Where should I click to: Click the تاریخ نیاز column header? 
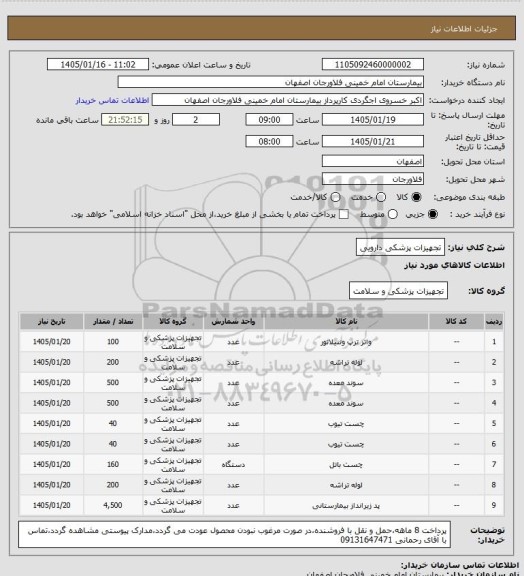click(x=51, y=321)
